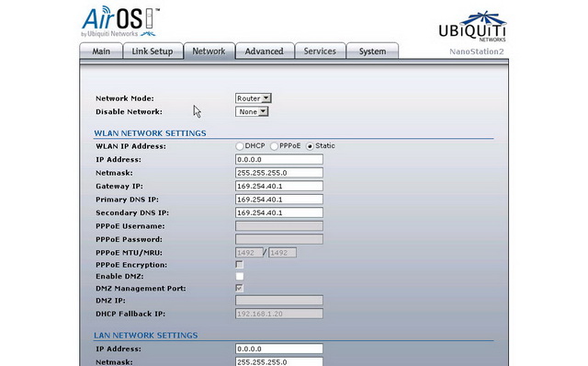The image size is (588, 366).
Task: Click the DHCP Fallback IP field
Action: click(x=279, y=314)
